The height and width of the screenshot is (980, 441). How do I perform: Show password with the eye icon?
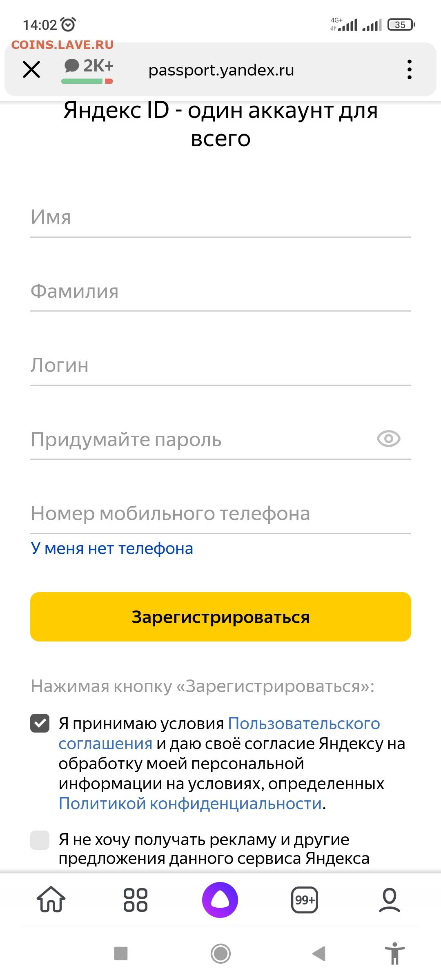389,439
